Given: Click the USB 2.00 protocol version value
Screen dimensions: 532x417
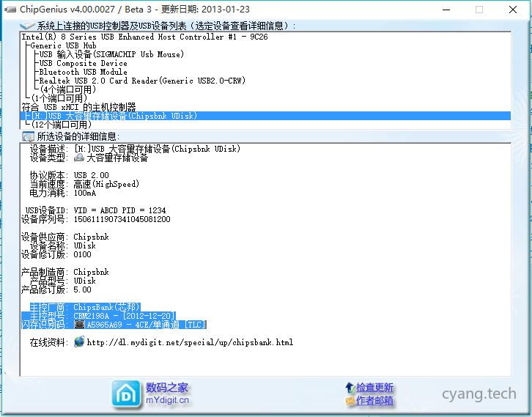Looking at the screenshot, I should 92,175.
